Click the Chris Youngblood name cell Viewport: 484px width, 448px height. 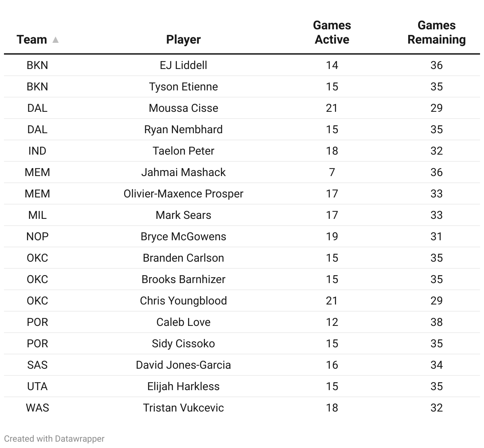(x=183, y=301)
